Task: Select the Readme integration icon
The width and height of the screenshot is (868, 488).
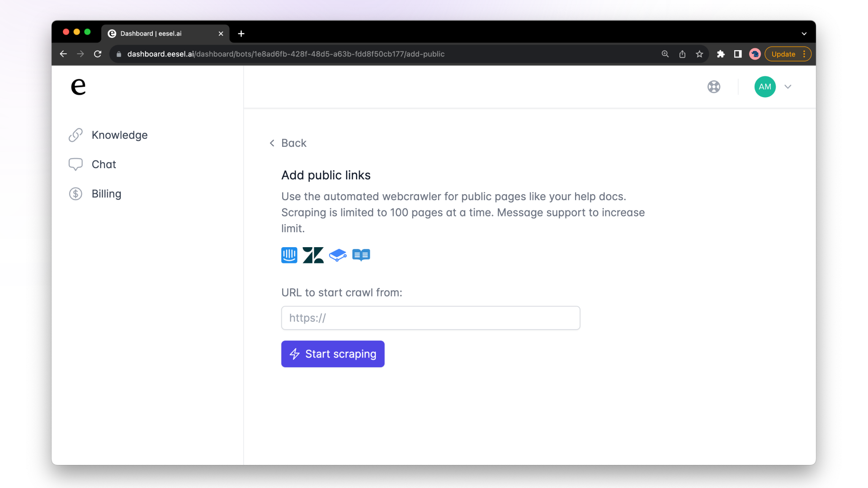Action: [x=361, y=254]
